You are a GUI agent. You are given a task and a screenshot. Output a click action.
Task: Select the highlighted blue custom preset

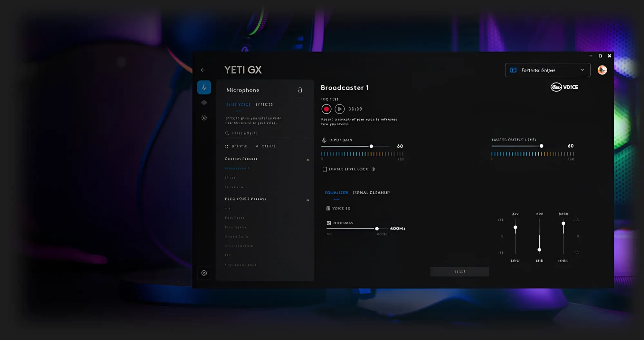tap(237, 168)
